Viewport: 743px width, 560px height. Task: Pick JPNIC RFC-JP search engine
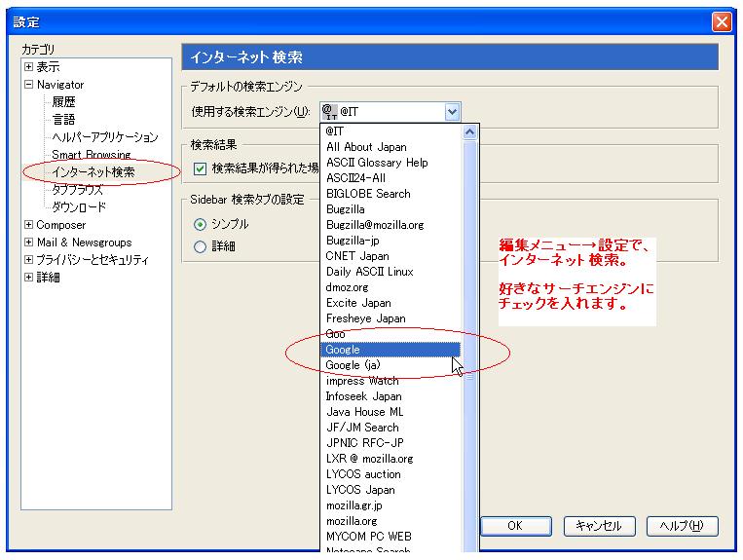pyautogui.click(x=390, y=443)
